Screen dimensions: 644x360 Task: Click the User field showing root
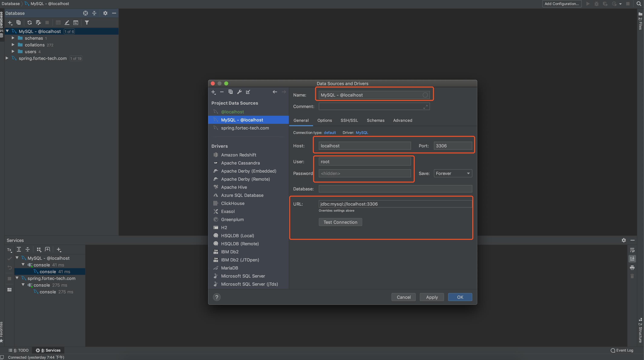[365, 162]
